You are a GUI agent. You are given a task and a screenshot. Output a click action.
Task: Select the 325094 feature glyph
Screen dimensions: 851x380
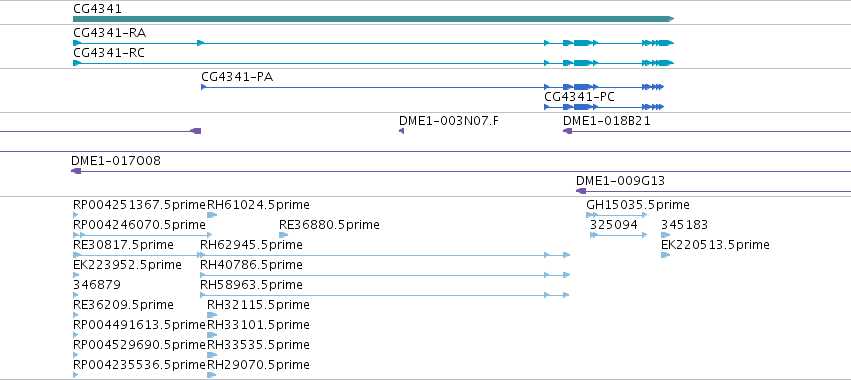pyautogui.click(x=618, y=235)
